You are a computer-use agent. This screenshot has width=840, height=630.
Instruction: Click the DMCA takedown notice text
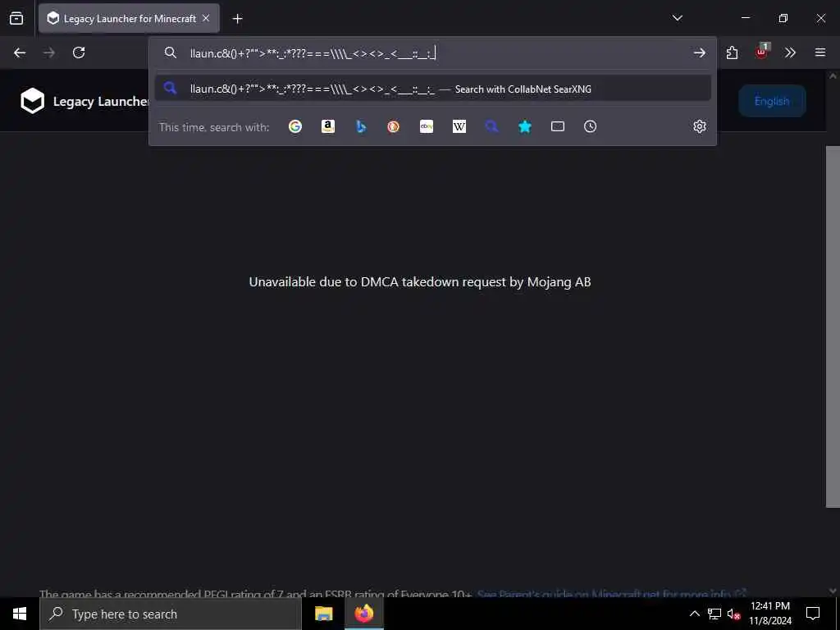[x=420, y=282]
